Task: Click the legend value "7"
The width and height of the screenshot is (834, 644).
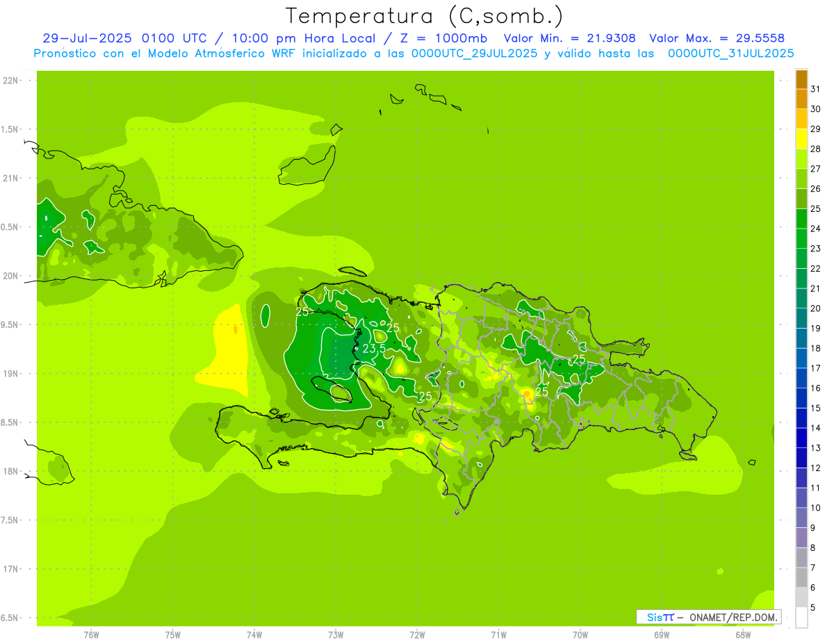Action: [812, 568]
